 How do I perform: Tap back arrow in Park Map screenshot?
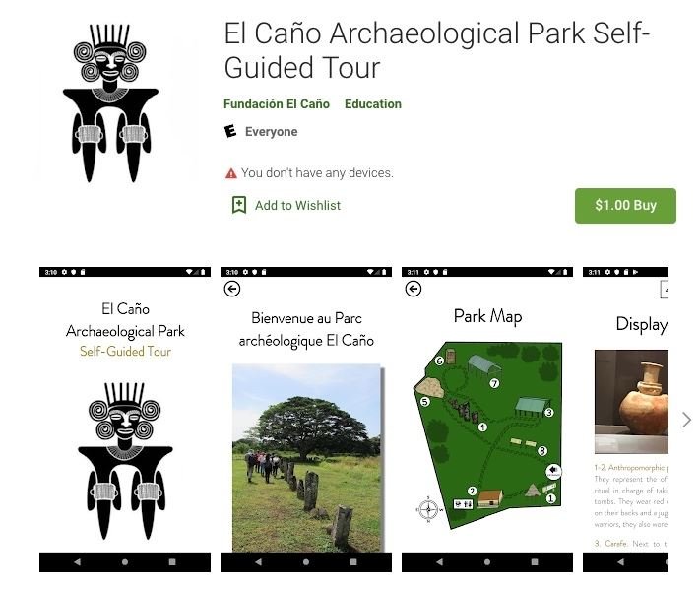coord(413,289)
